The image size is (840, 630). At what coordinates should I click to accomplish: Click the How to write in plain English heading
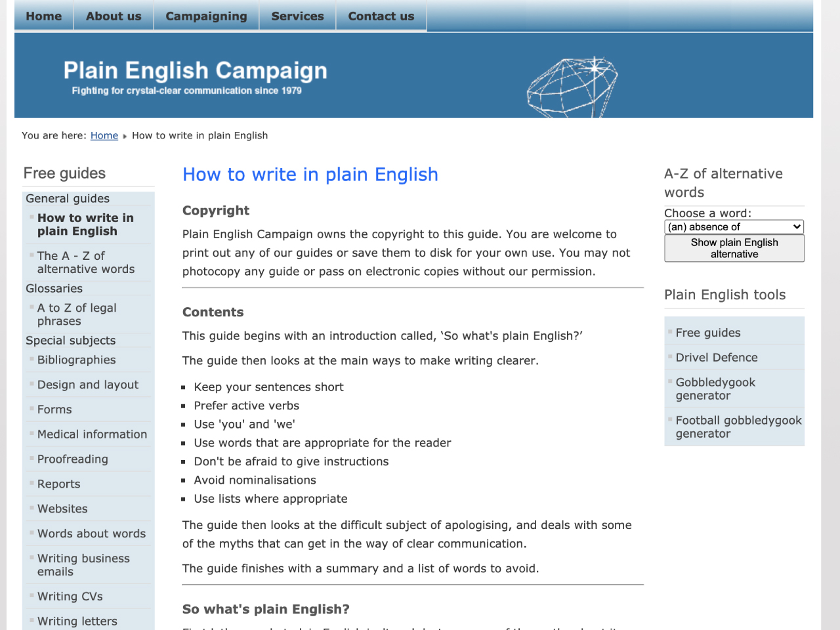click(310, 175)
